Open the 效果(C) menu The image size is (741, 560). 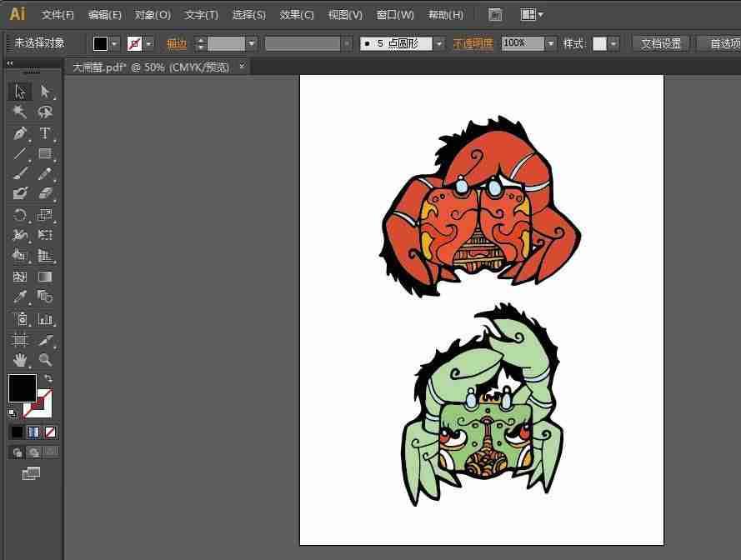click(x=297, y=15)
